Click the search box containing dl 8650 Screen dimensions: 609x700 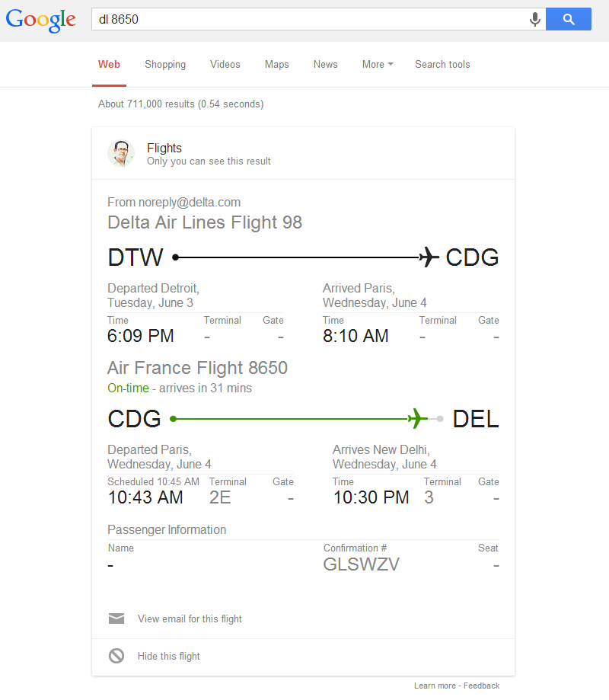[x=318, y=19]
